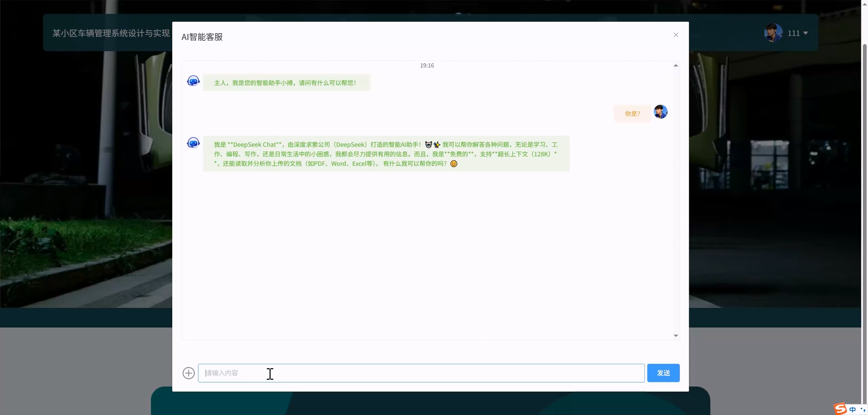Click the 111 username label
The width and height of the screenshot is (868, 415).
click(794, 33)
